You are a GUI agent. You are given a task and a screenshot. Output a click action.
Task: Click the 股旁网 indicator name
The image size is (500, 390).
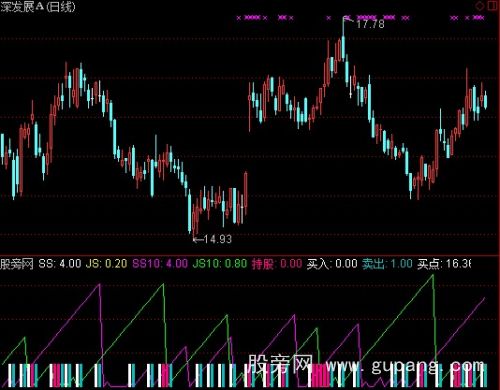pyautogui.click(x=17, y=264)
